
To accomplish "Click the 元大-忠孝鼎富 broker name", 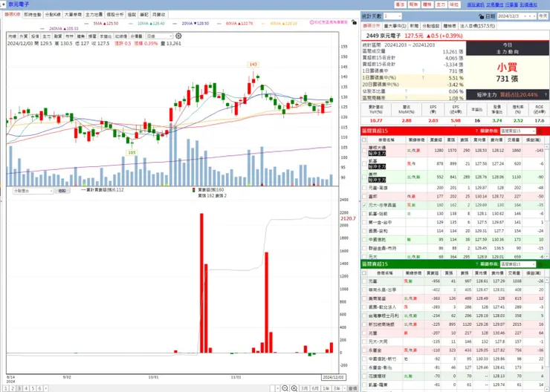I will 382,205.
